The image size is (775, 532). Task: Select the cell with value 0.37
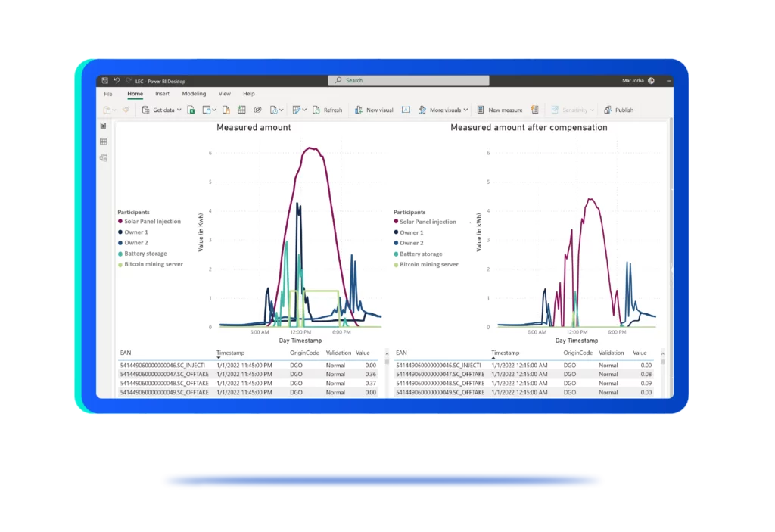click(x=371, y=383)
